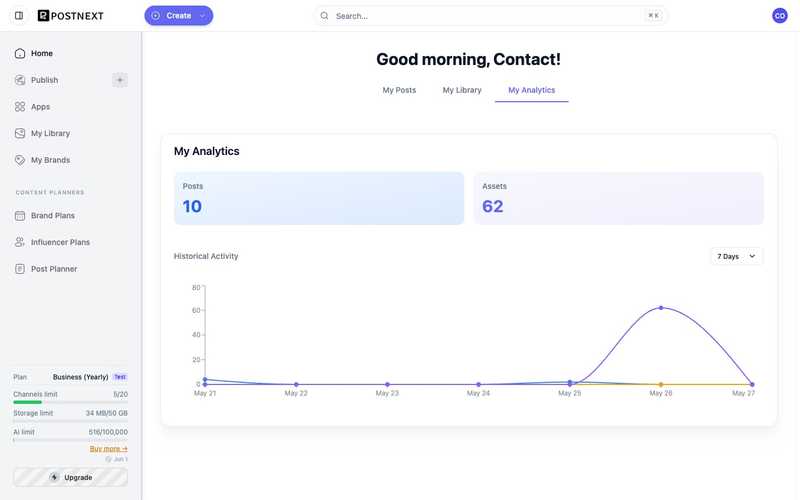800x500 pixels.
Task: Click the Assets count card
Action: click(x=618, y=198)
